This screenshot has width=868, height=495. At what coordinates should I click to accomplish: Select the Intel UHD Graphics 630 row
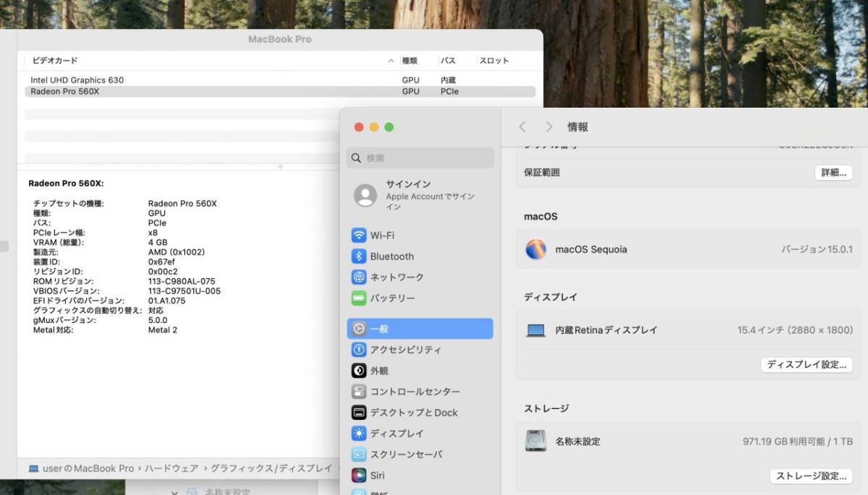(280, 80)
